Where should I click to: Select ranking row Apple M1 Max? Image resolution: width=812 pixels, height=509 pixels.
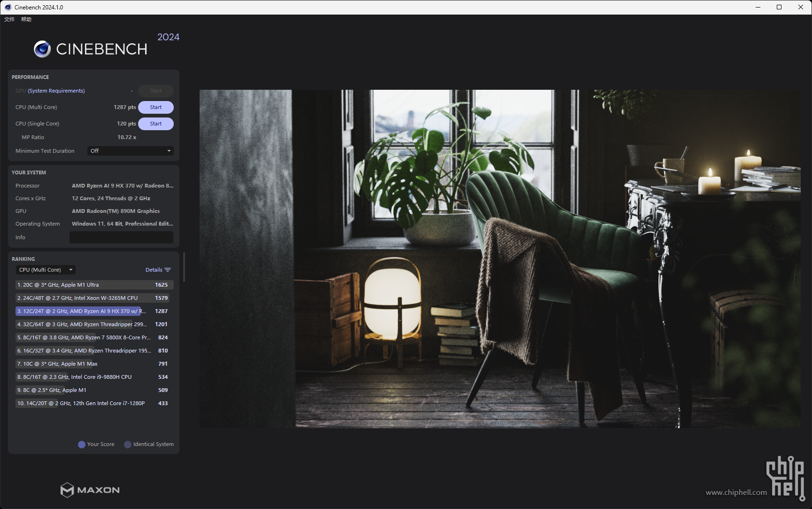coord(94,364)
